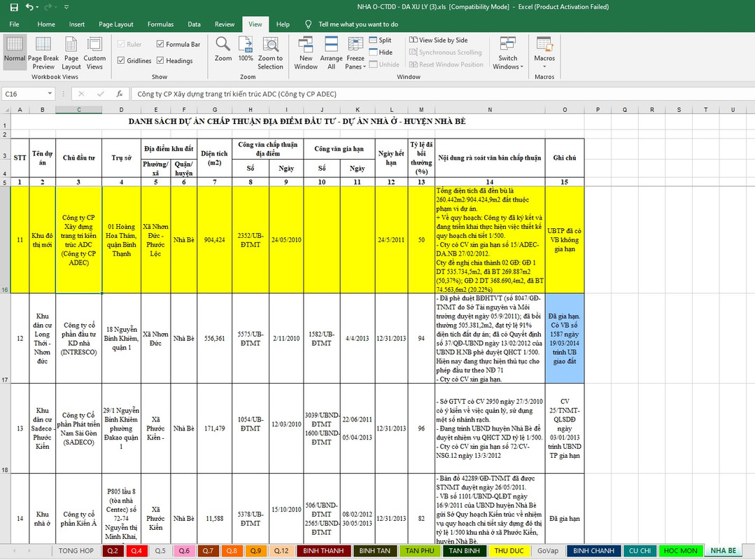Confirm the formula bar entry

(100, 94)
